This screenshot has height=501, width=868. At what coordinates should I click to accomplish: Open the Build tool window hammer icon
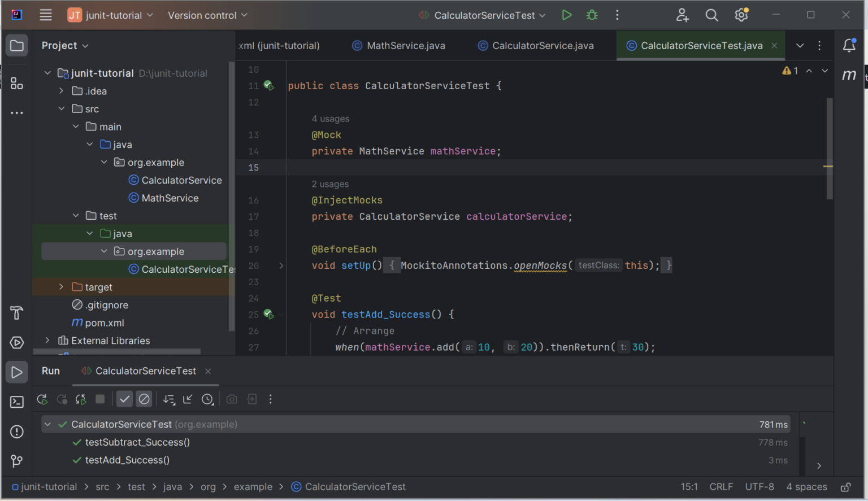(x=16, y=312)
